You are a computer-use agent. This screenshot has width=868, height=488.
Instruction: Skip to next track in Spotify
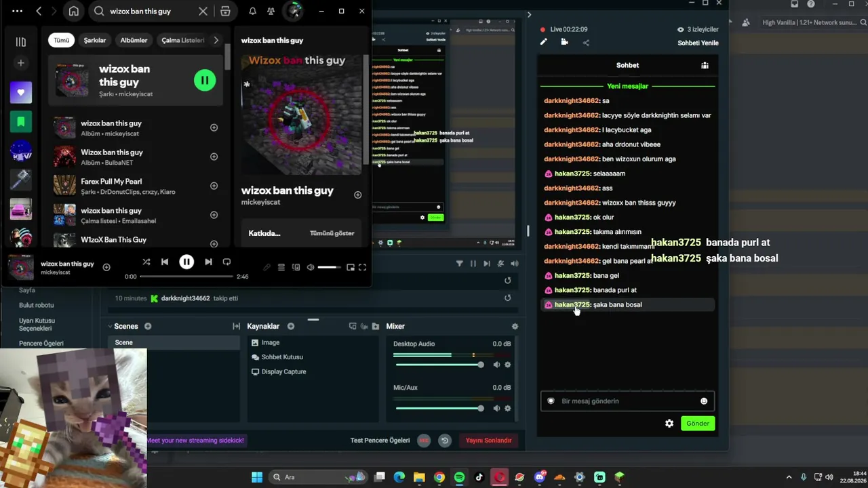coord(208,262)
